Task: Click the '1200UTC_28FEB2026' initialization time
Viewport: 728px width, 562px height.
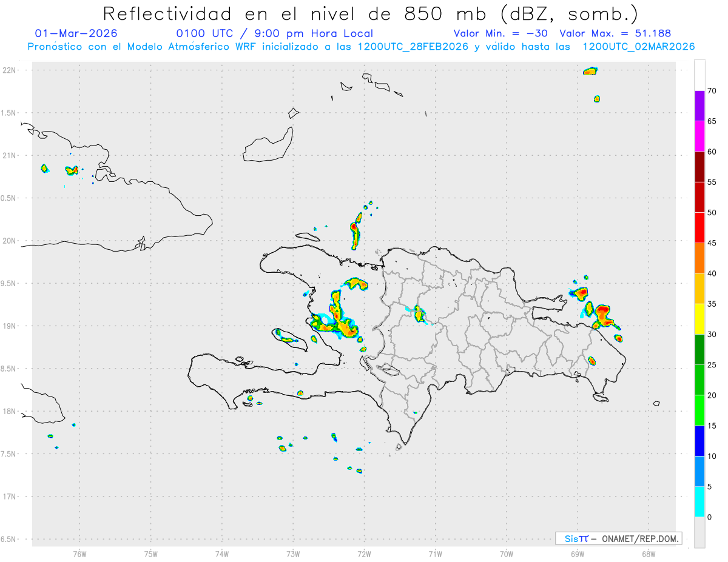Action: tap(413, 47)
